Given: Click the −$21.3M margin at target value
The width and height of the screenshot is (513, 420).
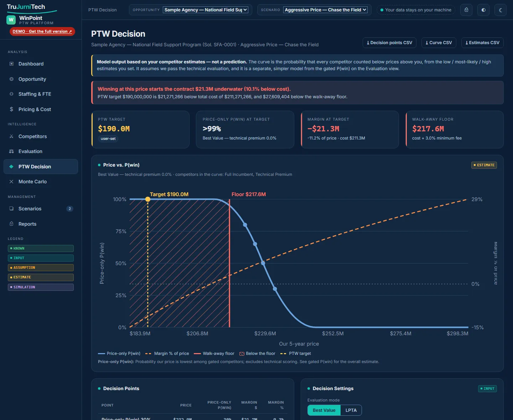Looking at the screenshot, I should tap(323, 129).
